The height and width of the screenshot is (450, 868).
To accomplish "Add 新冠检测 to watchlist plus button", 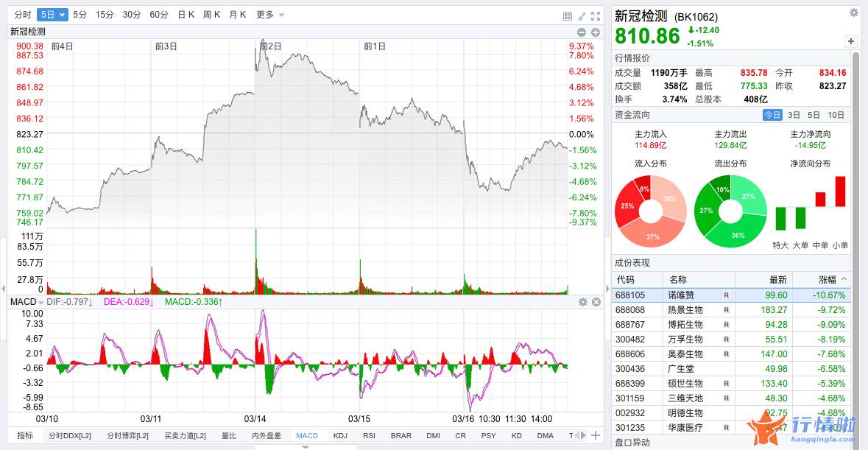I will point(851,41).
